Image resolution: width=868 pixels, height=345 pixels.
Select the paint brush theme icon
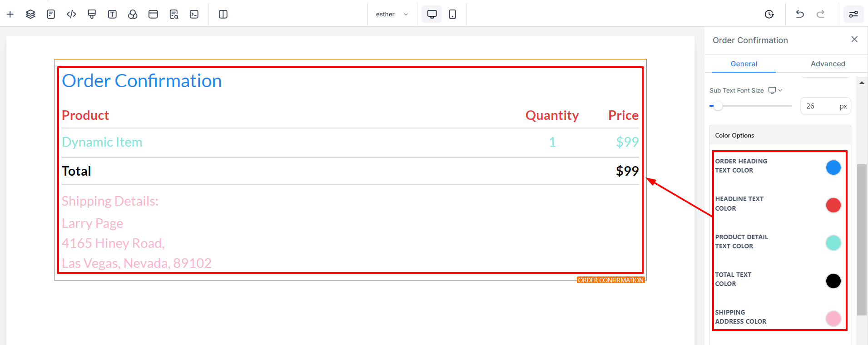click(x=92, y=15)
